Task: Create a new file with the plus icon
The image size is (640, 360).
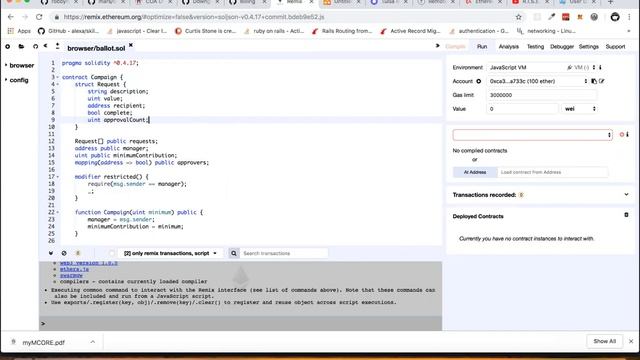Action: click(x=8, y=47)
